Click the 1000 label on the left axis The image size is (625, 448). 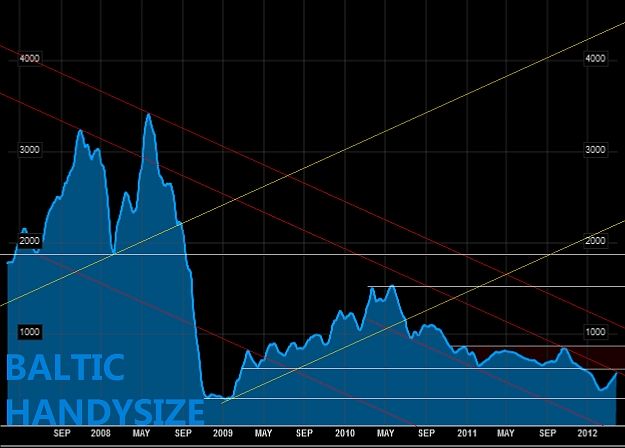(30, 332)
